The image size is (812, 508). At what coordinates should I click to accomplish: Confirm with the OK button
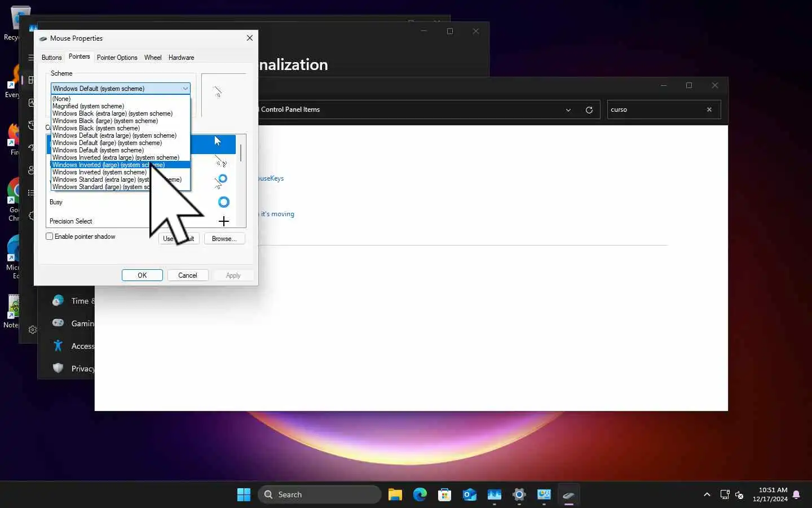point(142,275)
